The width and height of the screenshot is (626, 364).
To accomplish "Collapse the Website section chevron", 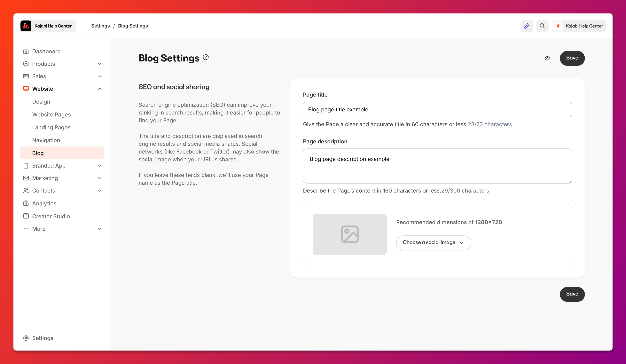I will click(x=100, y=89).
